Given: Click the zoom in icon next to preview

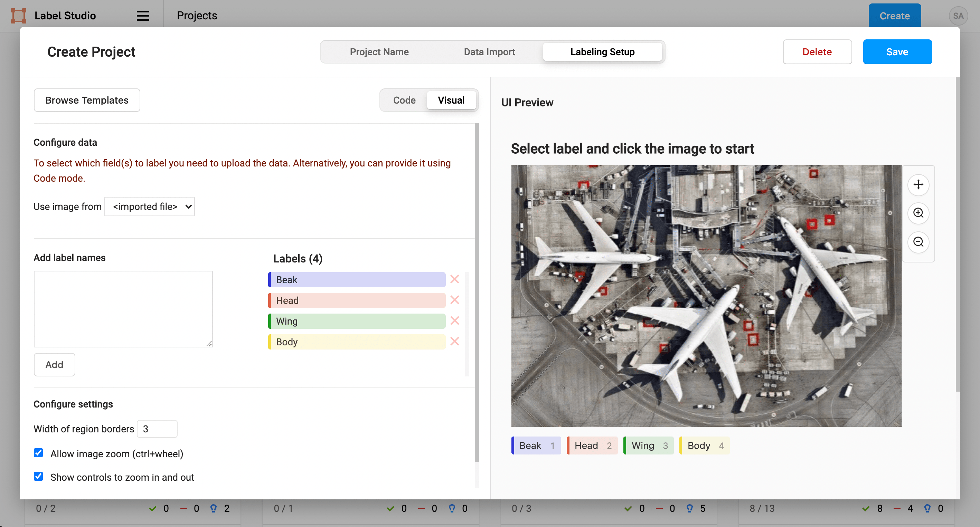Looking at the screenshot, I should (x=918, y=213).
